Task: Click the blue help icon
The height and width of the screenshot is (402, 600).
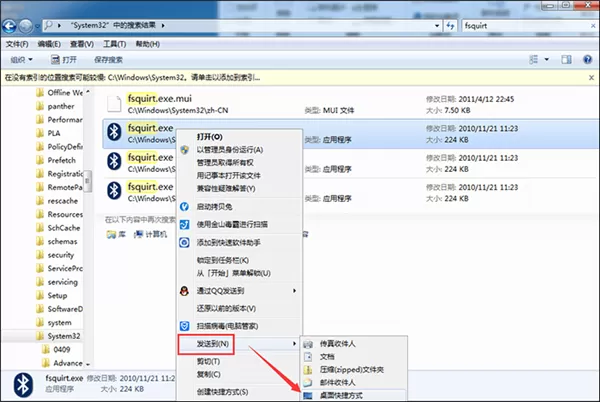Action: [x=587, y=60]
